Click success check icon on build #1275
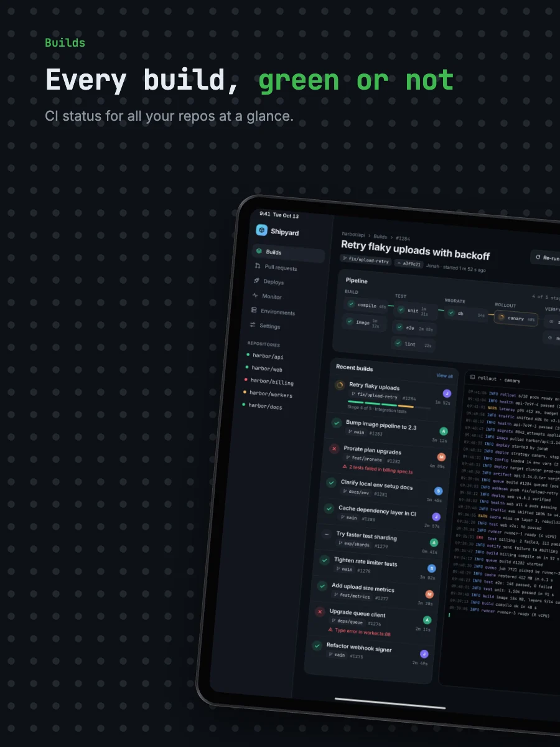The image size is (560, 747). [x=317, y=646]
